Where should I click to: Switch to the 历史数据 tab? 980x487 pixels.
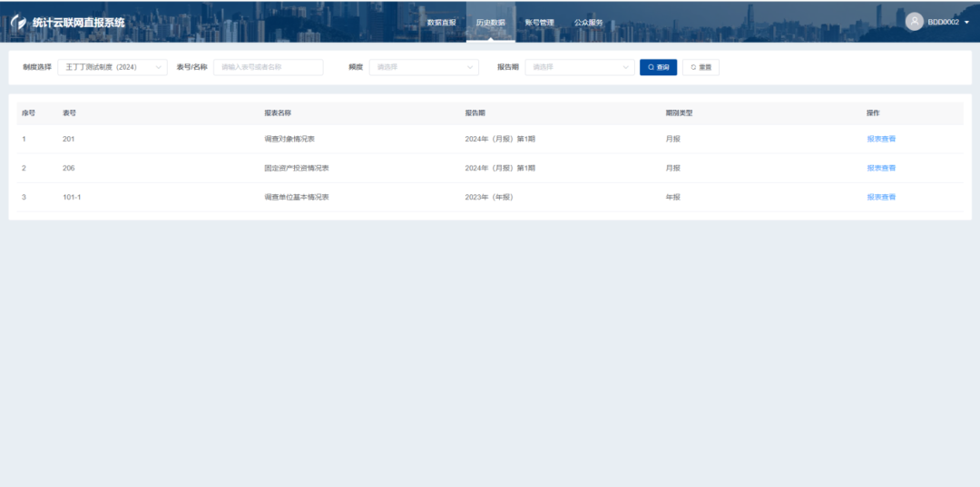point(490,22)
